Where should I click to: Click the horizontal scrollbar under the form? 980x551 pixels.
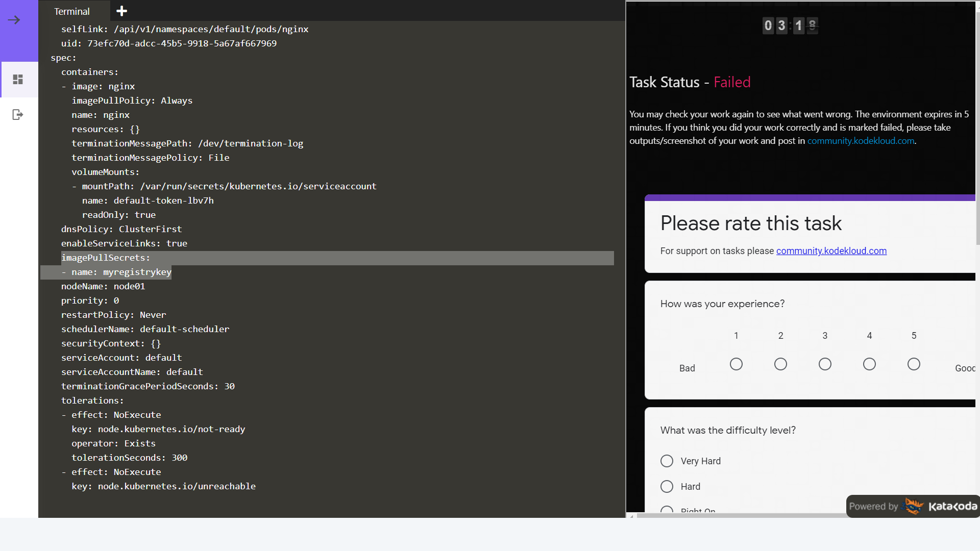pyautogui.click(x=740, y=516)
